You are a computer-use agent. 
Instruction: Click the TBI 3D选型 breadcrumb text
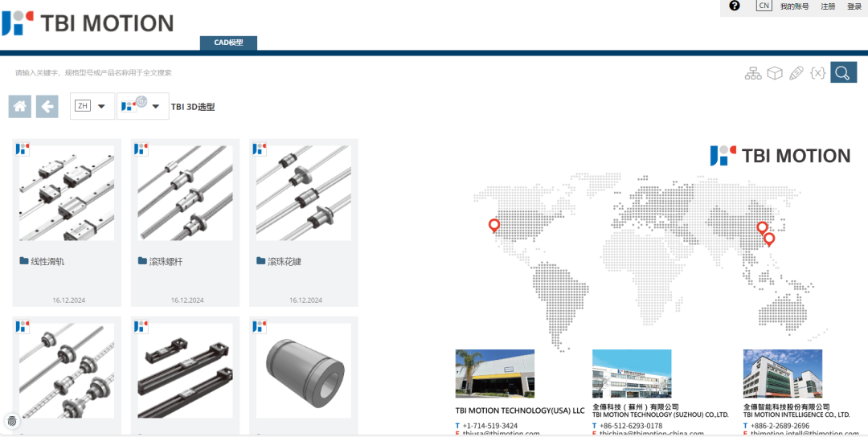[193, 107]
